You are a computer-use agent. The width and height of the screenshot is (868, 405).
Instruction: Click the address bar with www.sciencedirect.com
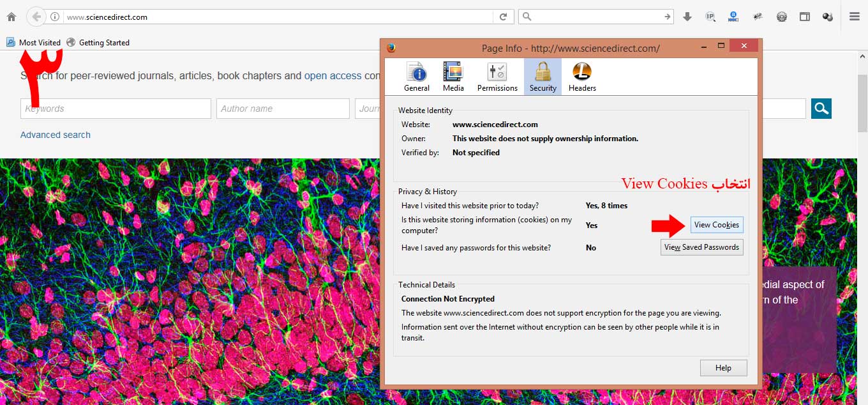(x=279, y=17)
